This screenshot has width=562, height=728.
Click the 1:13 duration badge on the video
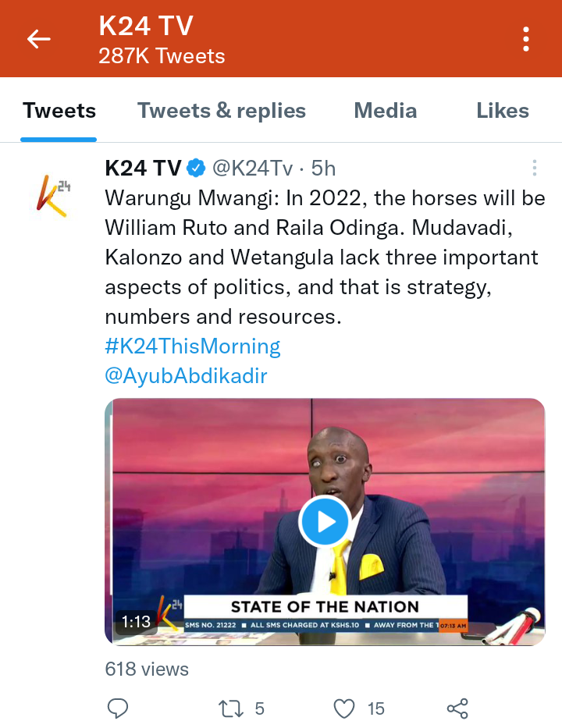136,621
